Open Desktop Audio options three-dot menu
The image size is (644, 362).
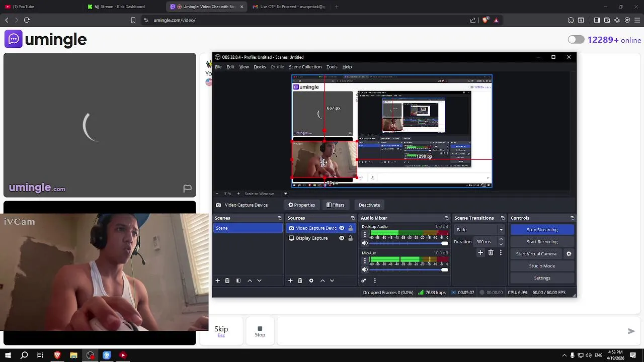[365, 235]
